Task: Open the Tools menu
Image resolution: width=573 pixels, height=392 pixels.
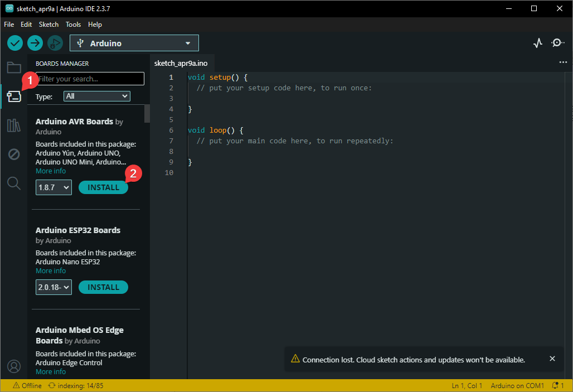Action: point(73,25)
